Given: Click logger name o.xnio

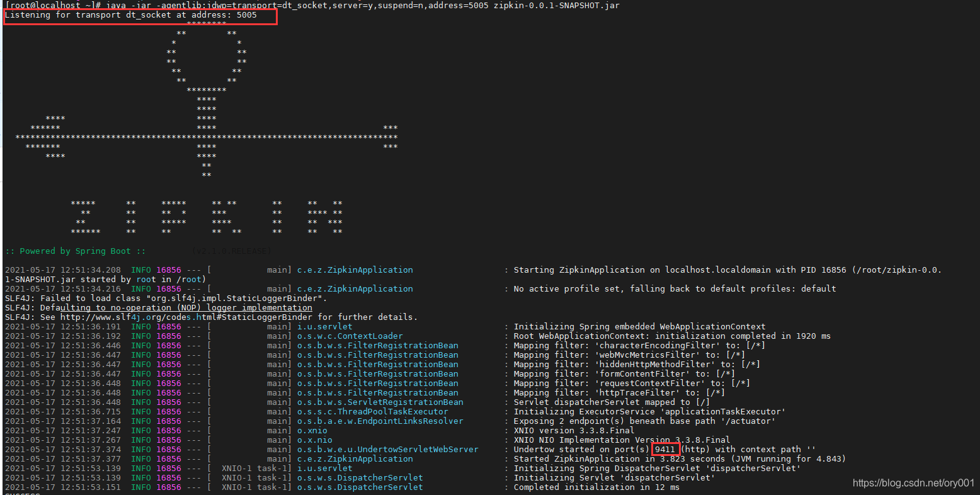Looking at the screenshot, I should pos(312,430).
